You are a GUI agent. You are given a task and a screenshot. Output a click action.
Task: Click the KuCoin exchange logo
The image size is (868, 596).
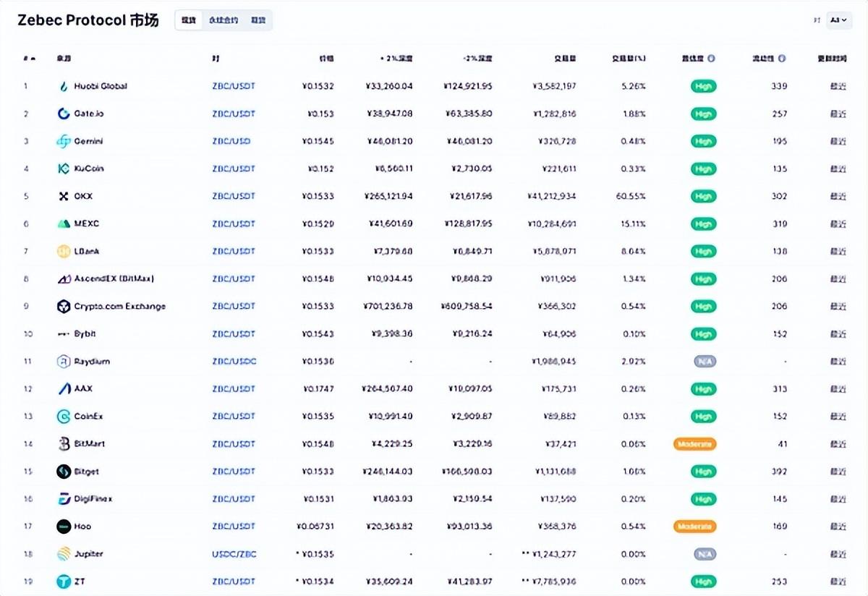tap(64, 169)
